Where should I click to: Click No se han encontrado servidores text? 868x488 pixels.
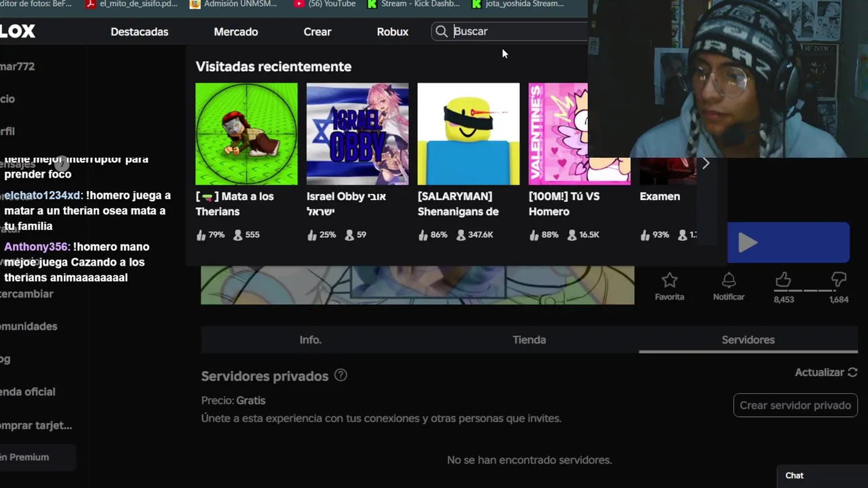point(529,460)
